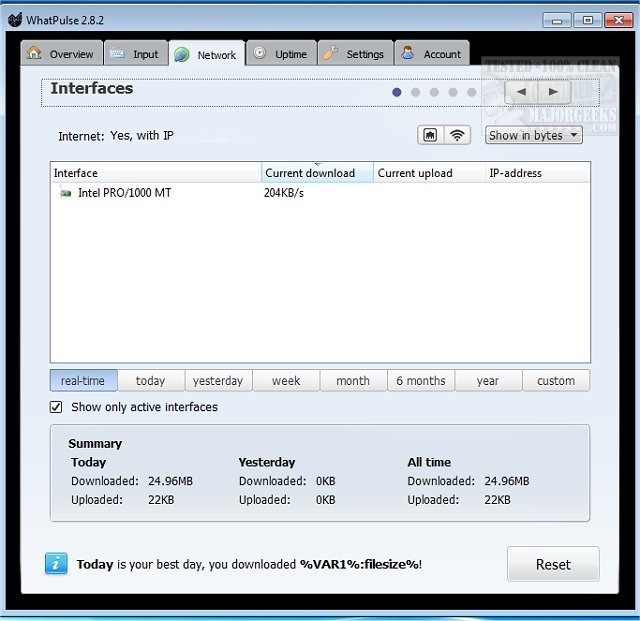Image resolution: width=640 pixels, height=621 pixels.
Task: Open the Account tab
Action: tap(432, 53)
